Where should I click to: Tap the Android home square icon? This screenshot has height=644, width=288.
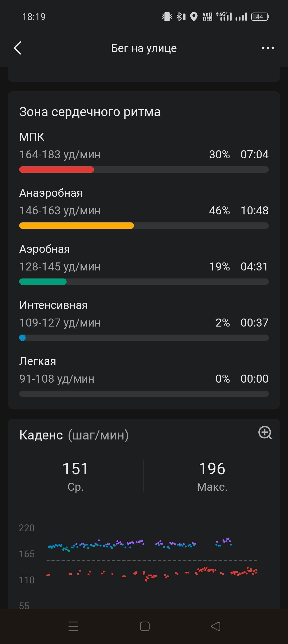coord(145,626)
